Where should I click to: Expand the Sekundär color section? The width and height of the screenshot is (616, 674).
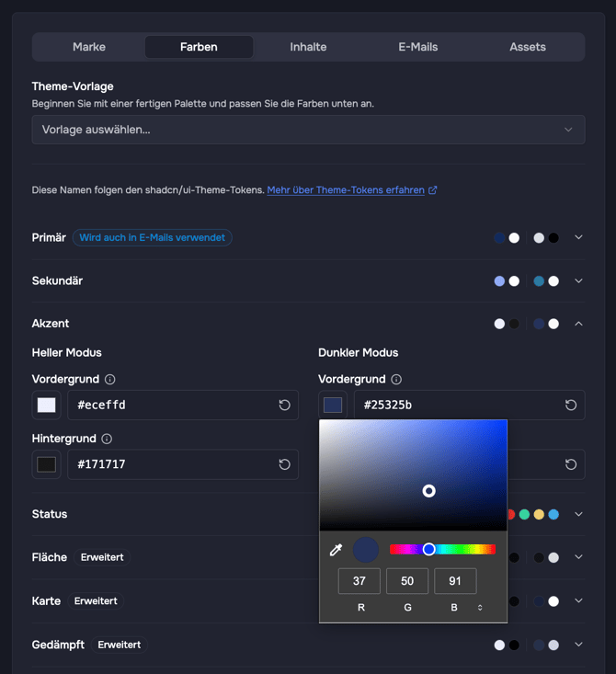(x=578, y=280)
